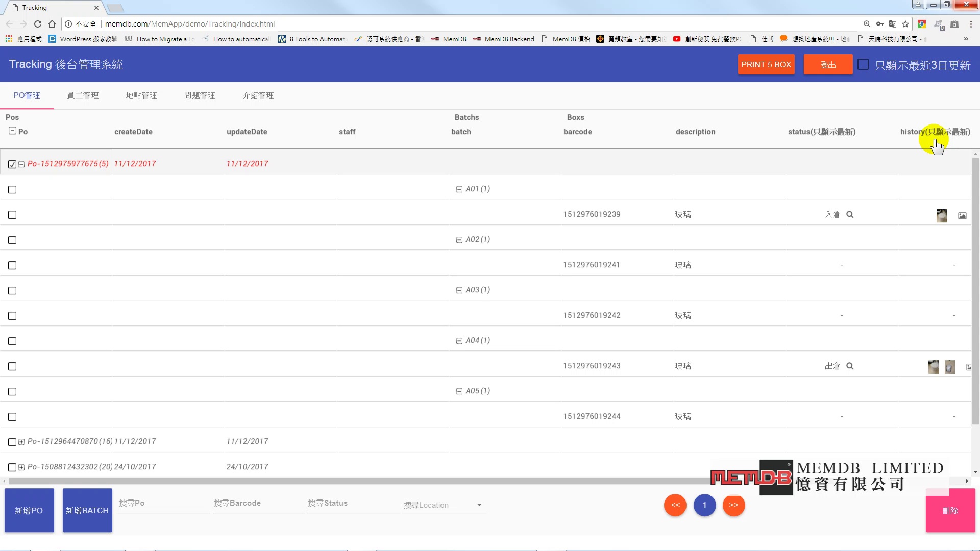980x551 pixels.
Task: Expand the Po-1512964470870 node
Action: pos(21,442)
